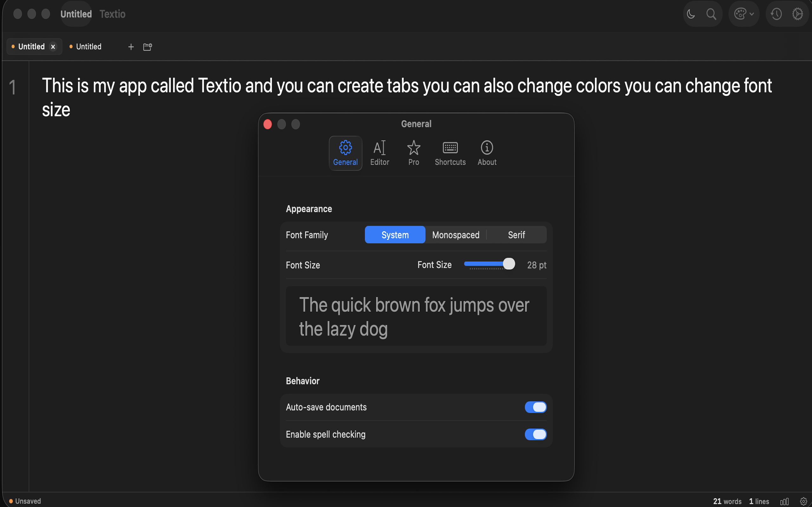
Task: Open search with the magnifier icon
Action: tap(711, 14)
